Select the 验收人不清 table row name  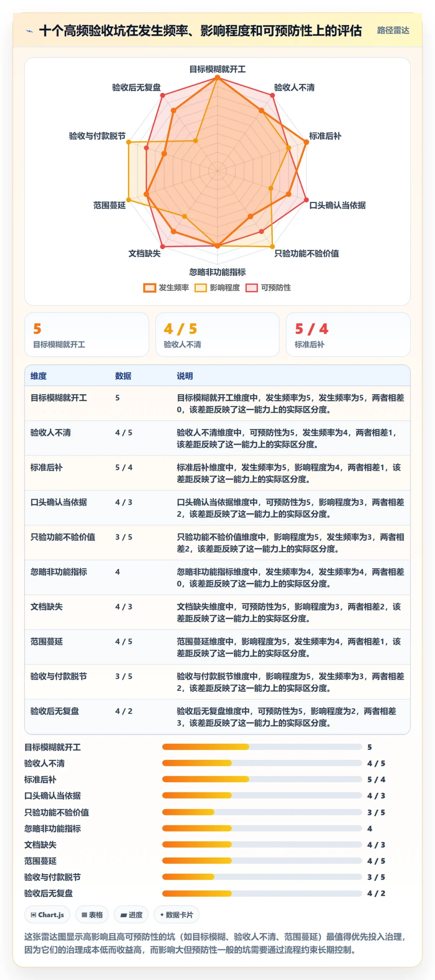[51, 433]
